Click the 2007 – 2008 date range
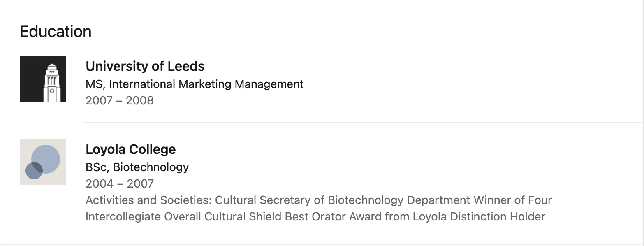Image resolution: width=644 pixels, height=246 pixels. pyautogui.click(x=120, y=101)
